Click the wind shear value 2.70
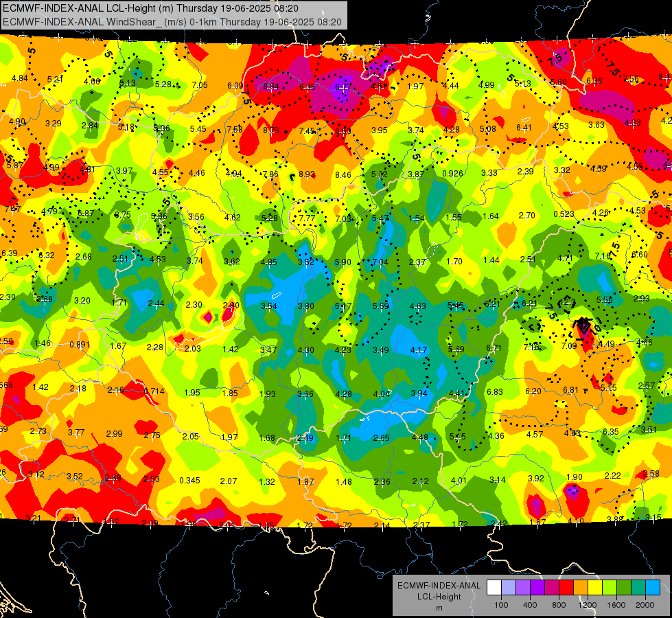Image resolution: width=672 pixels, height=618 pixels. [x=526, y=216]
